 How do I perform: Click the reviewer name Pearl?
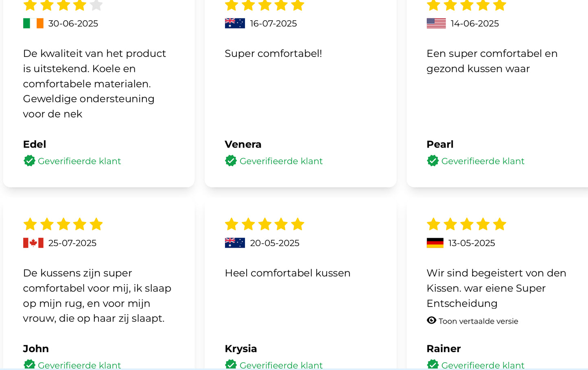coord(440,144)
